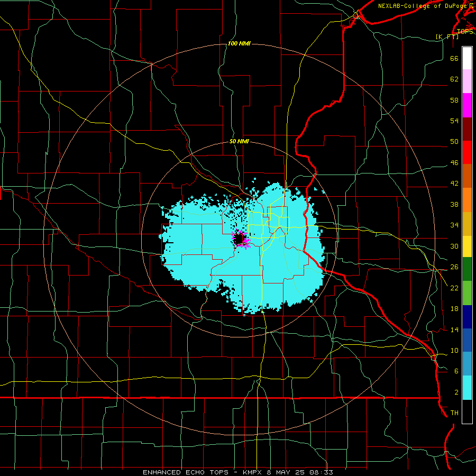The height and width of the screenshot is (476, 476).
Task: Click the magenta echo cluster at radar center
Action: [x=241, y=239]
